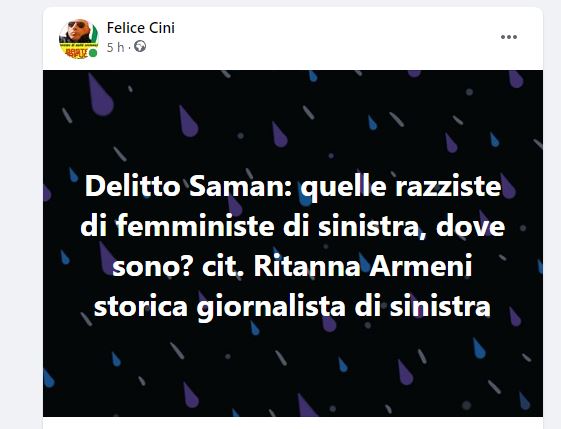Open the post via '5 h' timestamp
Viewport: 561px width, 429px height.
pos(115,47)
